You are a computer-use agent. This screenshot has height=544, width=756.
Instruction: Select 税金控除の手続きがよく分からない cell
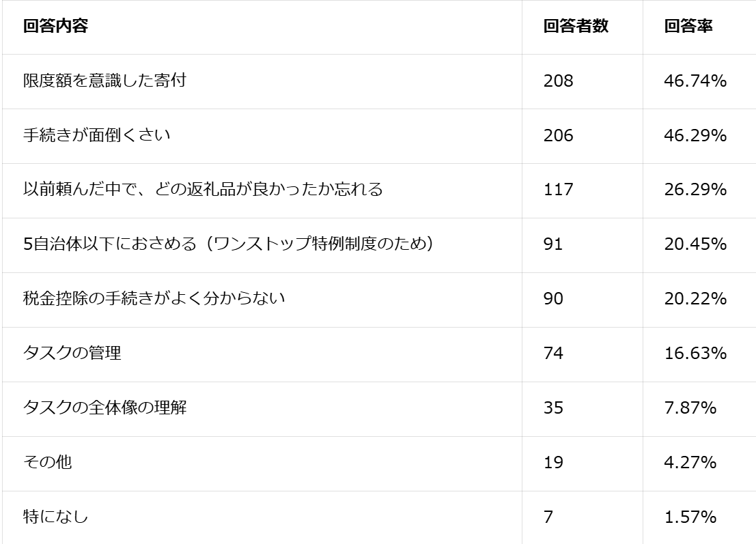tap(154, 299)
